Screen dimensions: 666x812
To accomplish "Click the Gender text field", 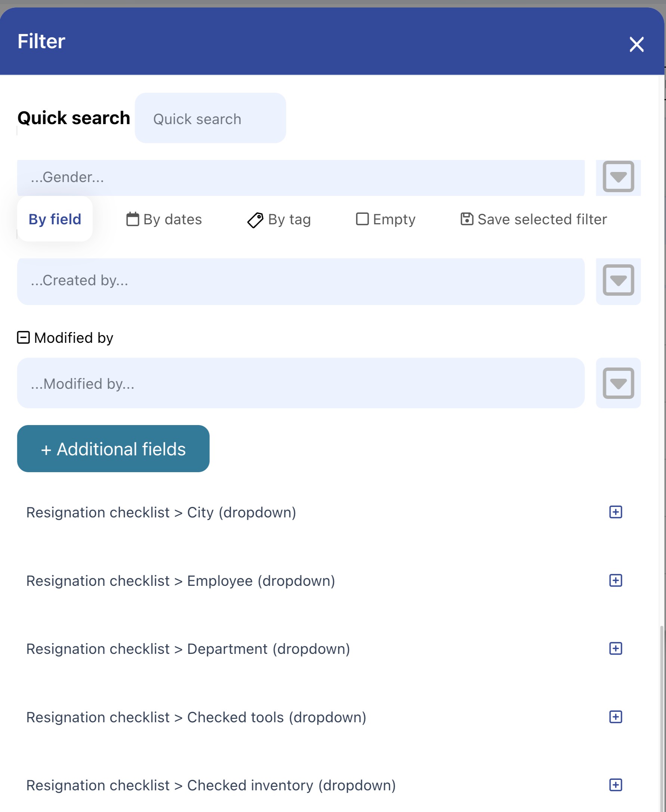I will click(300, 177).
